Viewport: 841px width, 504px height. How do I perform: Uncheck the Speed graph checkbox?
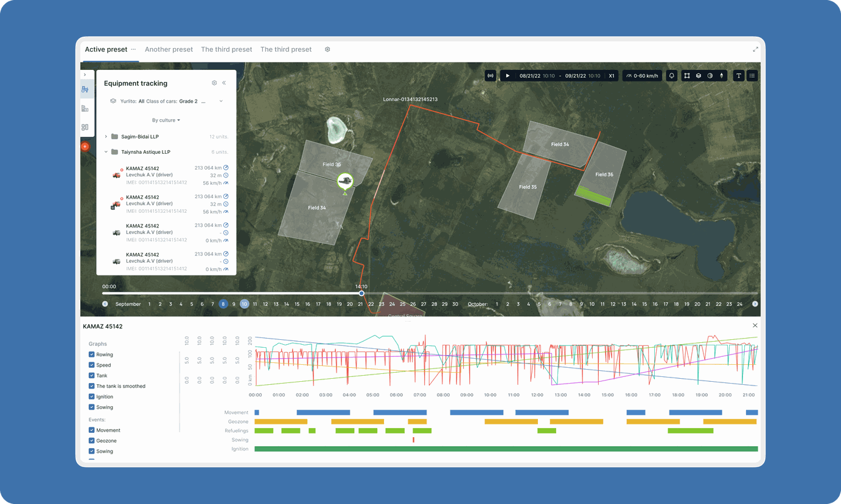(91, 365)
